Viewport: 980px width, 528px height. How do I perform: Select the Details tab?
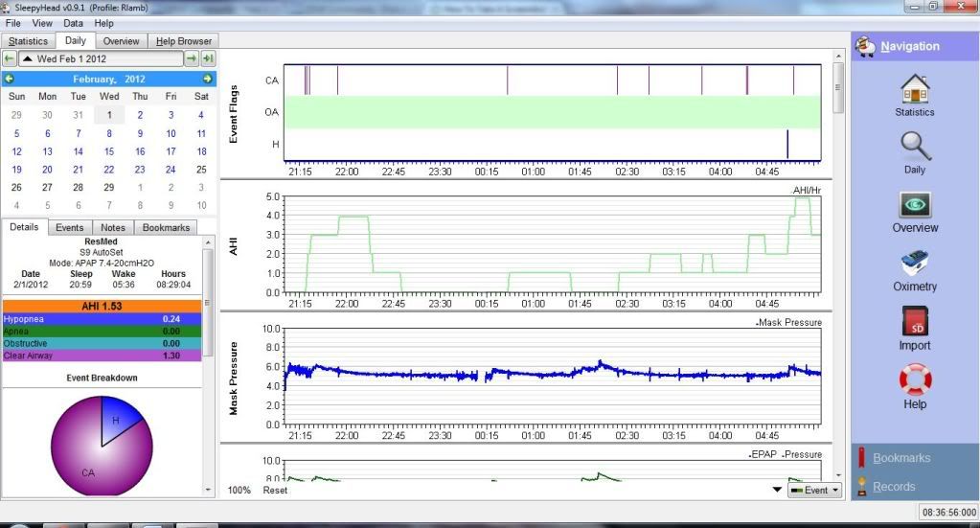tap(24, 227)
